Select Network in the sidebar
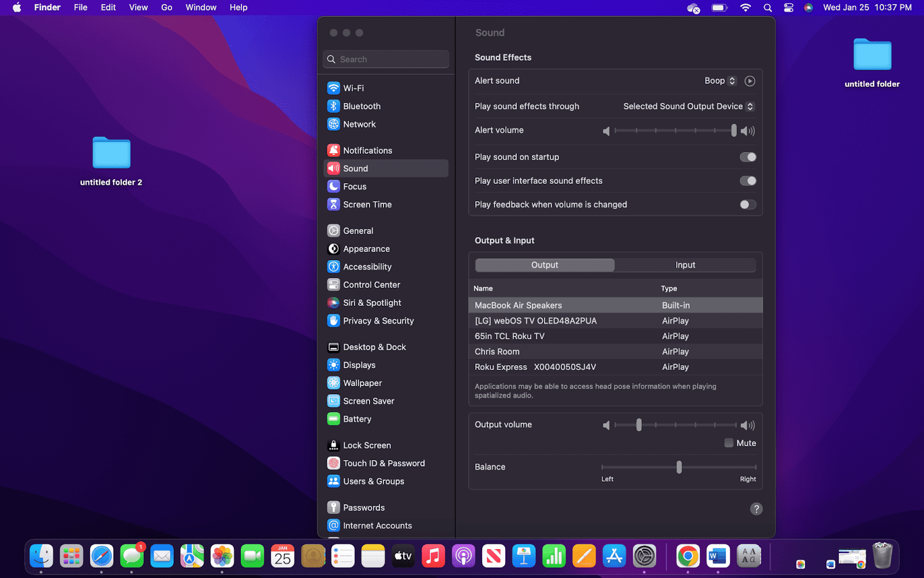Viewport: 924px width, 578px height. [x=386, y=124]
